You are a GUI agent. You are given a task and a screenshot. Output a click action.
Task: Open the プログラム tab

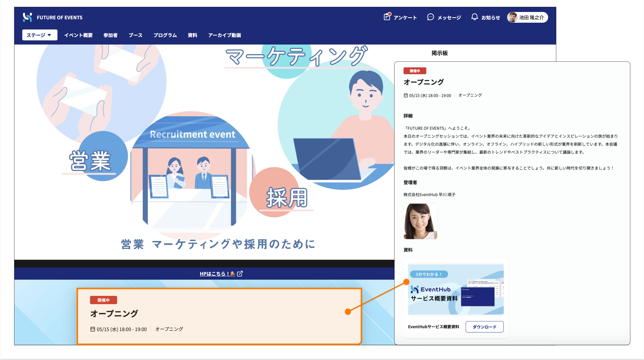coord(165,35)
